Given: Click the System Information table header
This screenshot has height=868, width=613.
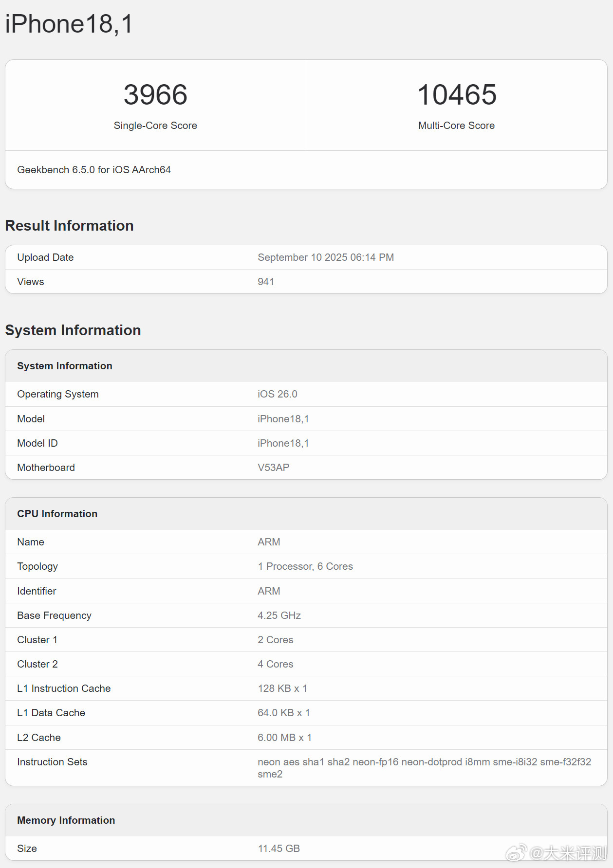Looking at the screenshot, I should click(306, 366).
